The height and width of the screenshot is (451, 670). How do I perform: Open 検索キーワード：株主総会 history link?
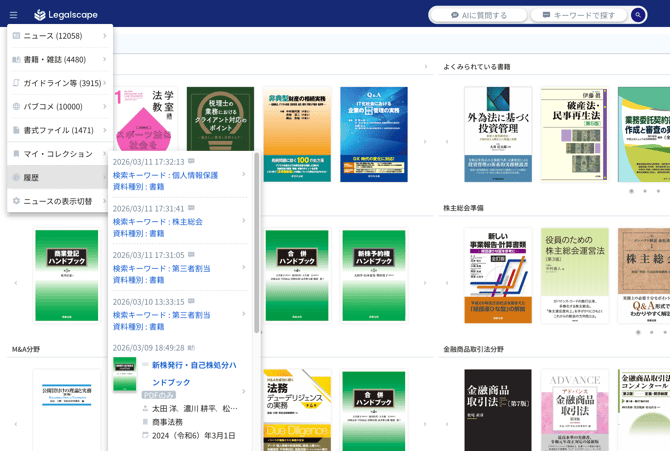(x=157, y=221)
